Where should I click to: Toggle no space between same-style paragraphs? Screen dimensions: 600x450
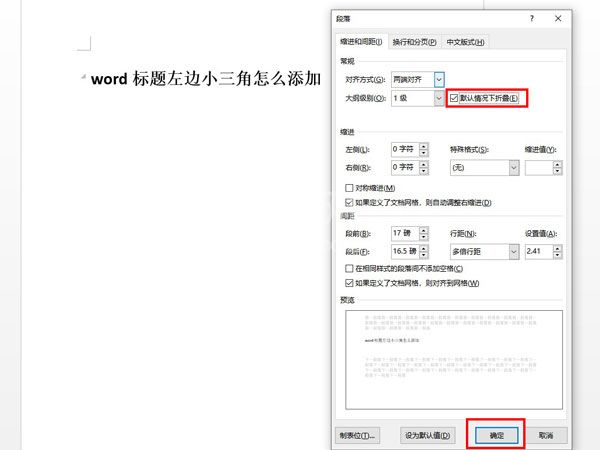click(349, 269)
